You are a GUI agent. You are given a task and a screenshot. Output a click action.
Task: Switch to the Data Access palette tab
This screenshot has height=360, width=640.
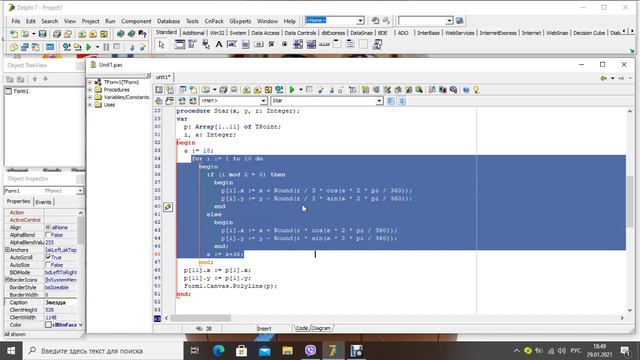[265, 33]
